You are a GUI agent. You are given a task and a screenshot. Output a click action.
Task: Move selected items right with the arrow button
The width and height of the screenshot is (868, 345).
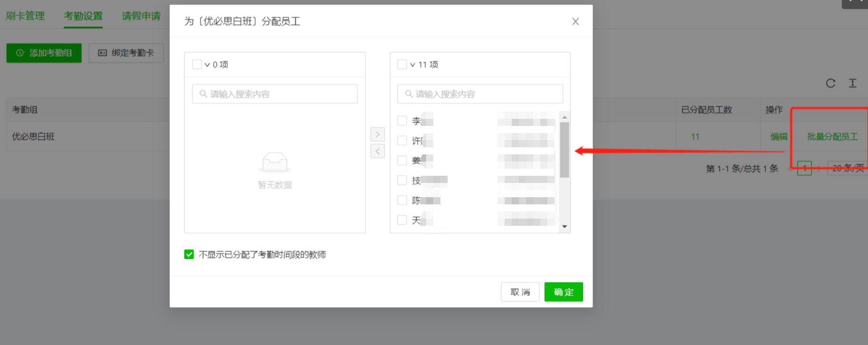[378, 134]
